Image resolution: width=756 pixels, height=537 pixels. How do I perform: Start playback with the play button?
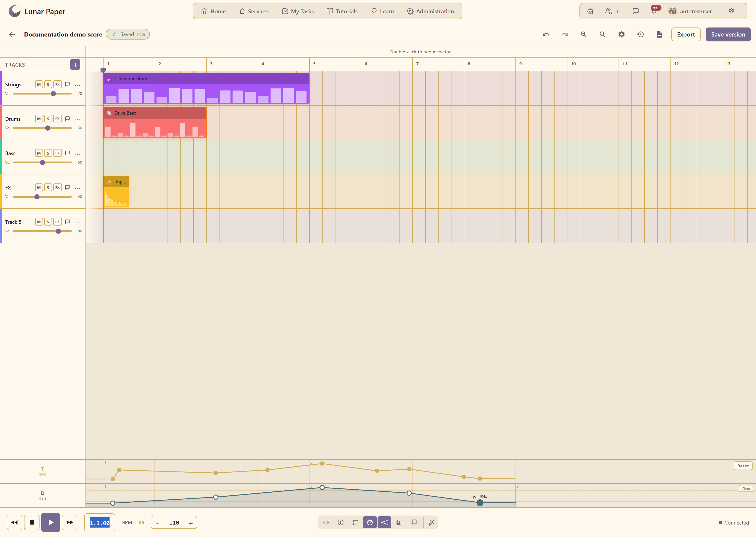coord(50,522)
